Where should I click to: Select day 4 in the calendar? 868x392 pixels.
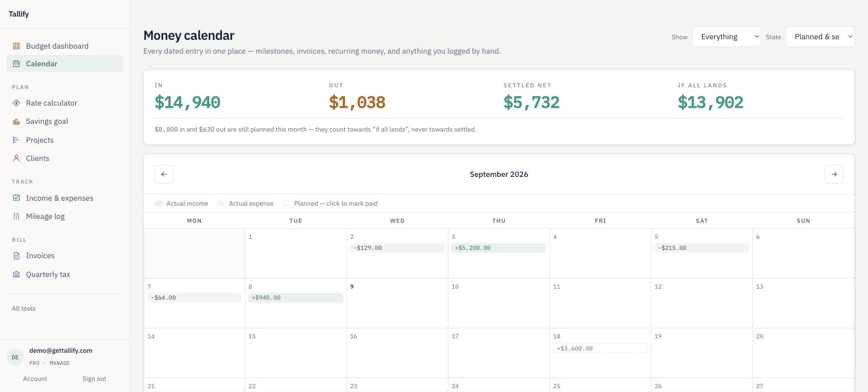600,253
